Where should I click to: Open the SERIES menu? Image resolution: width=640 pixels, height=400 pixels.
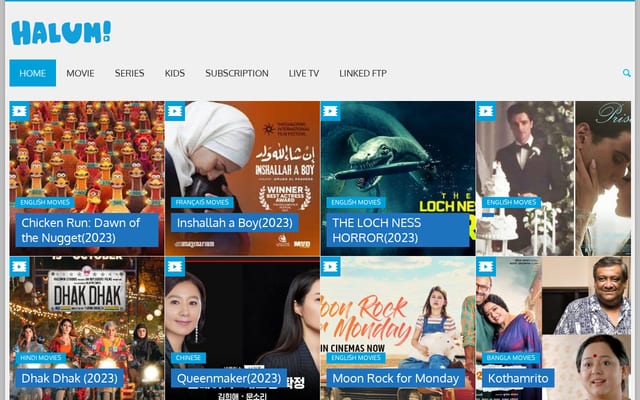point(129,73)
